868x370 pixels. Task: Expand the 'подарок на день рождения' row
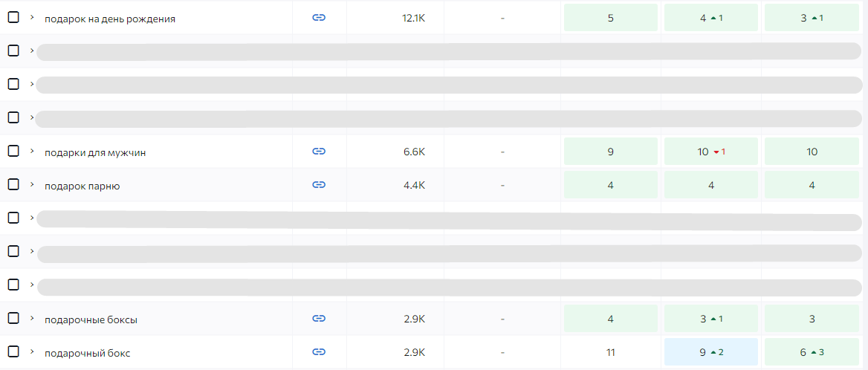(x=32, y=18)
